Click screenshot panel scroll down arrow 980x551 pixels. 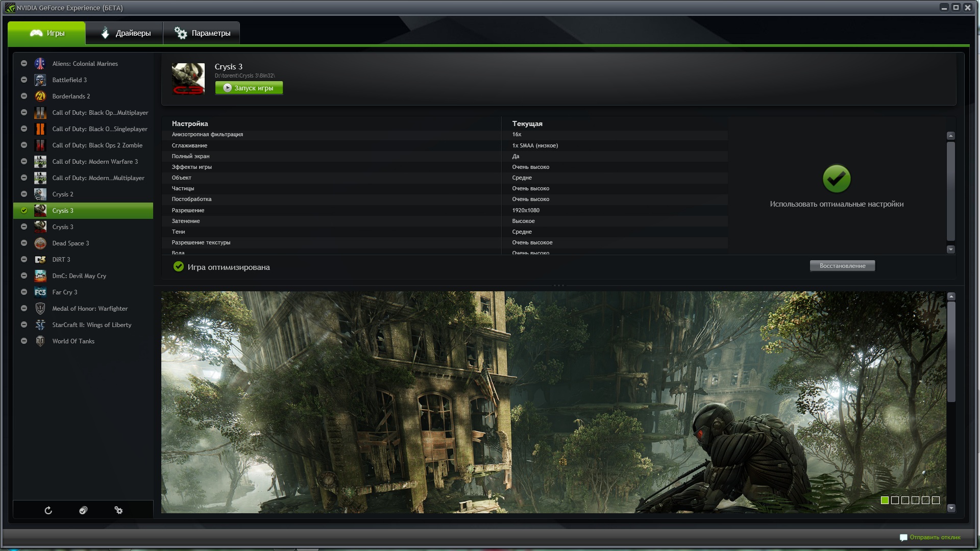pyautogui.click(x=950, y=508)
